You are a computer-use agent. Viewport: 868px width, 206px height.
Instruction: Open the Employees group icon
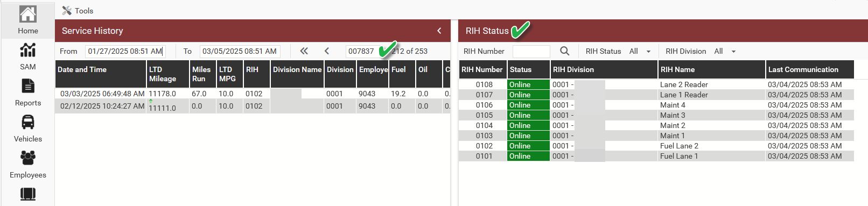click(28, 158)
